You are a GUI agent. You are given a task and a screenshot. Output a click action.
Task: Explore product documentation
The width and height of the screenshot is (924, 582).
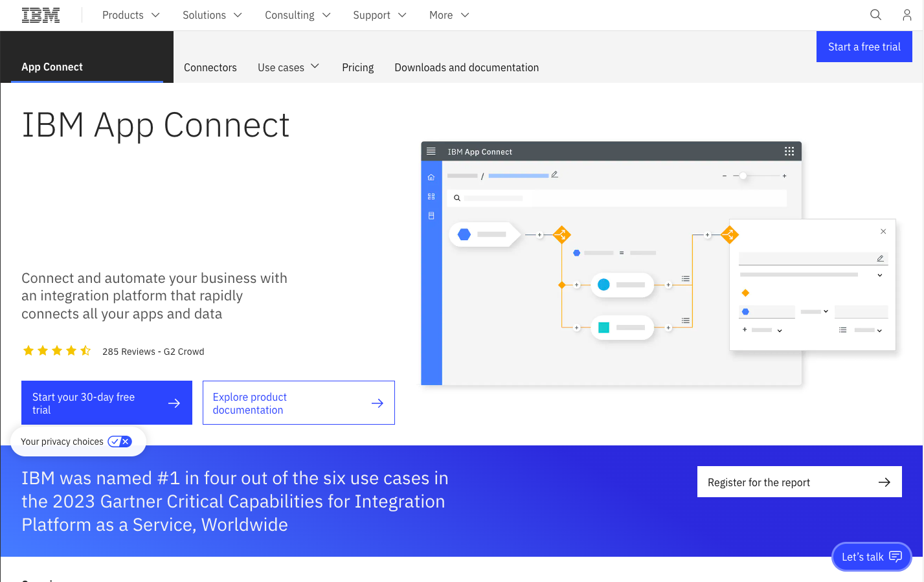coord(299,403)
